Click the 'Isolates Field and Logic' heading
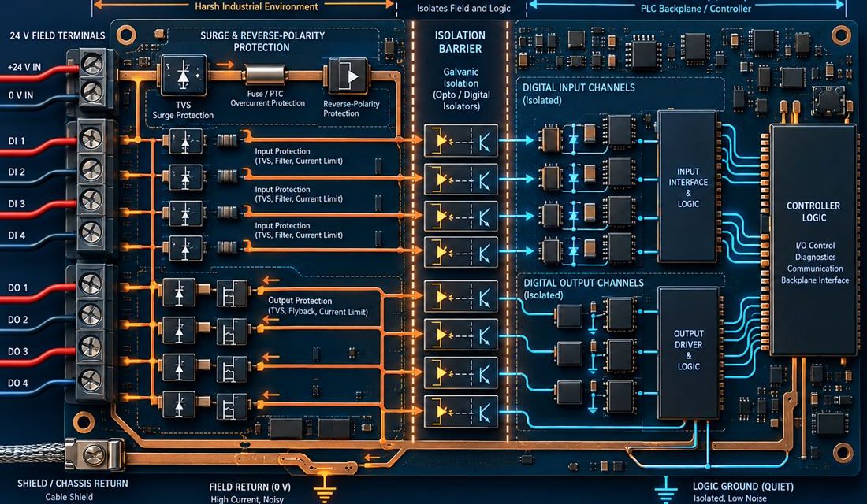Viewport: 867px width, 504px height. click(463, 9)
